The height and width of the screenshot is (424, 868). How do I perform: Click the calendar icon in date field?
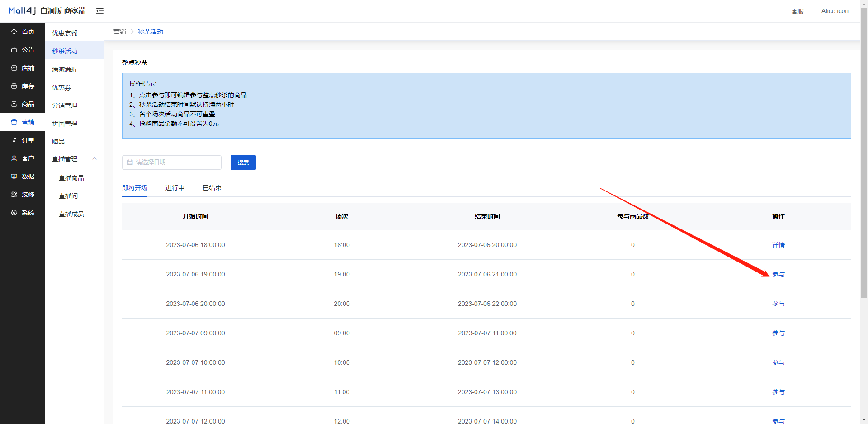coord(130,162)
